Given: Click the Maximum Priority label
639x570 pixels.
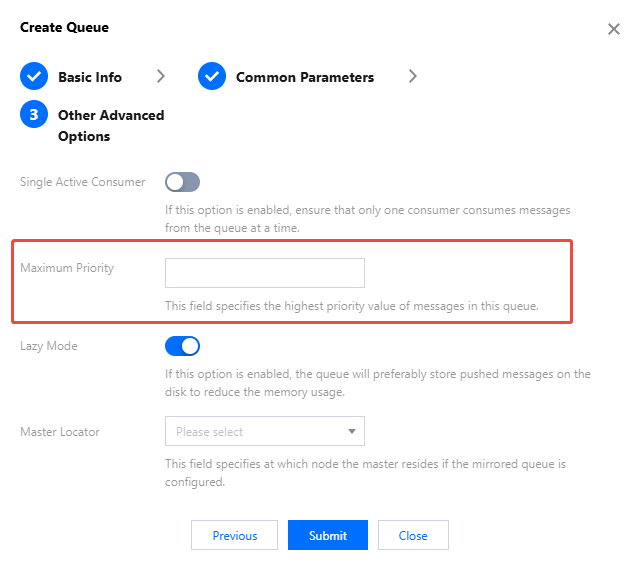Looking at the screenshot, I should [67, 268].
